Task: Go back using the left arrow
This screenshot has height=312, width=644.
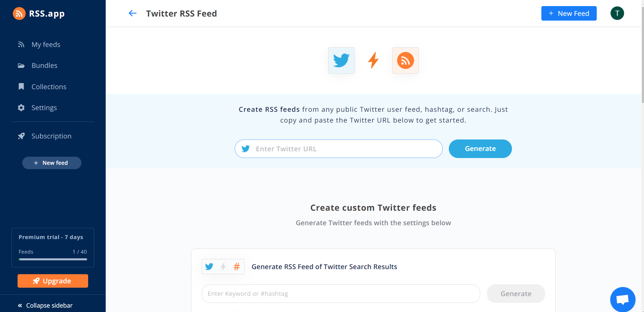Action: [x=133, y=13]
